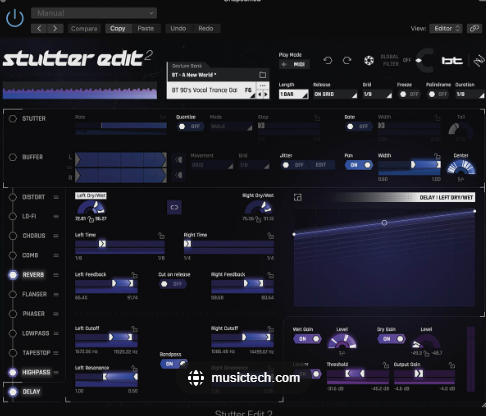Image resolution: width=486 pixels, height=416 pixels.
Task: Click the Redo button in top bar
Action: [x=206, y=29]
